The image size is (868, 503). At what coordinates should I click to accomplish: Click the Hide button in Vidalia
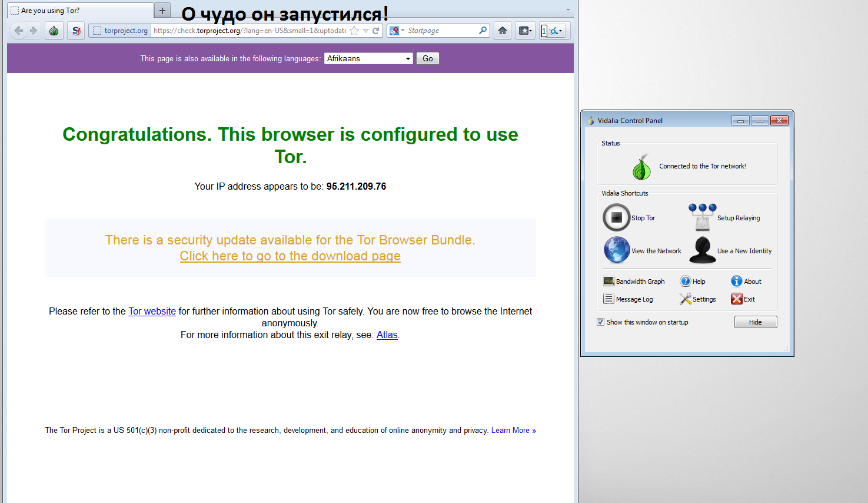(756, 322)
